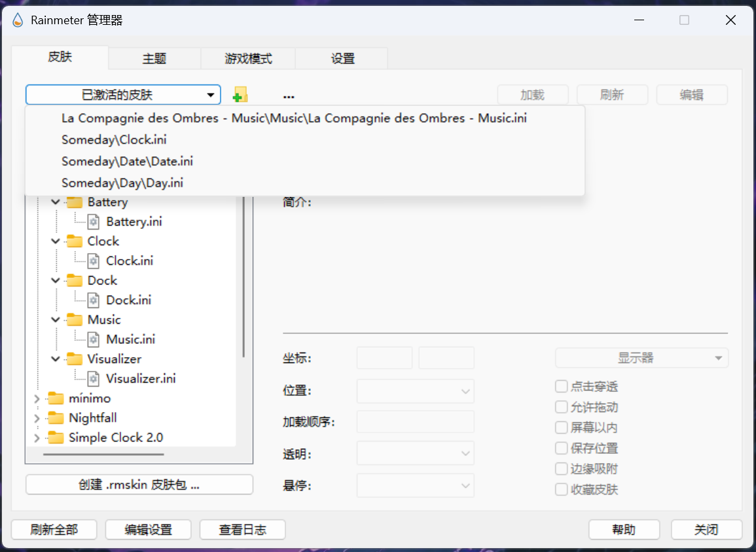
Task: Click the file icon beside Clock.ini in tree
Action: (94, 260)
